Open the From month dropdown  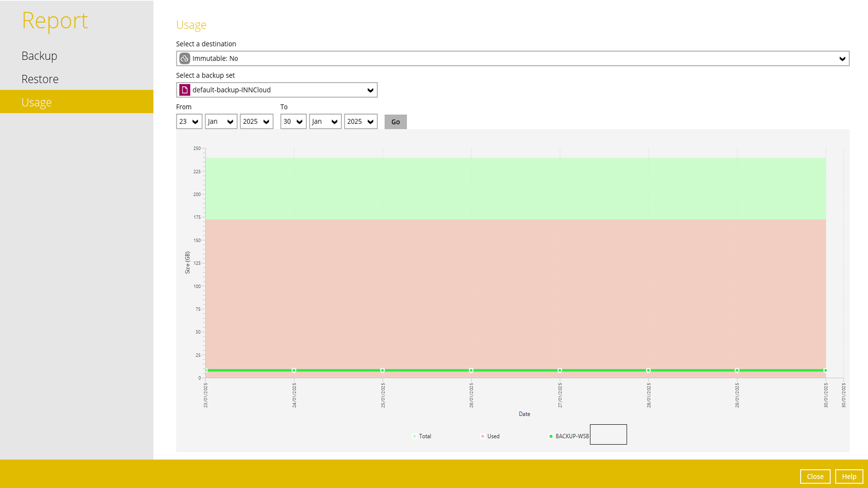(221, 122)
